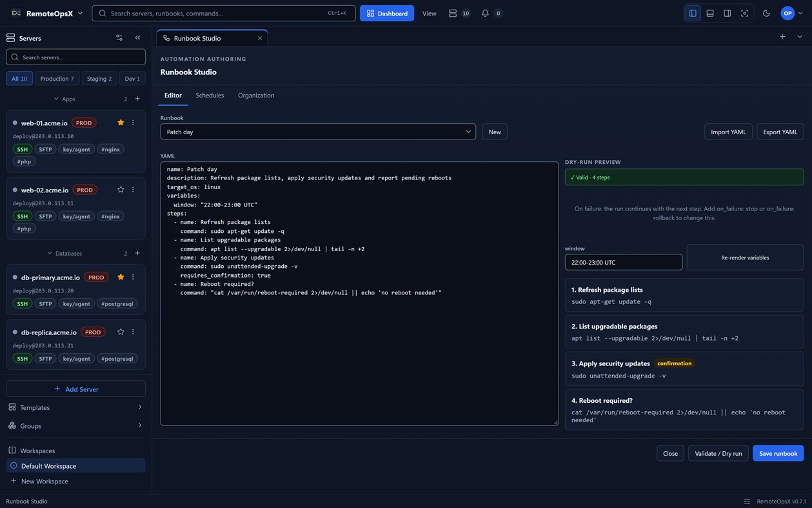Open the servers count indicator showing 10

(x=459, y=13)
